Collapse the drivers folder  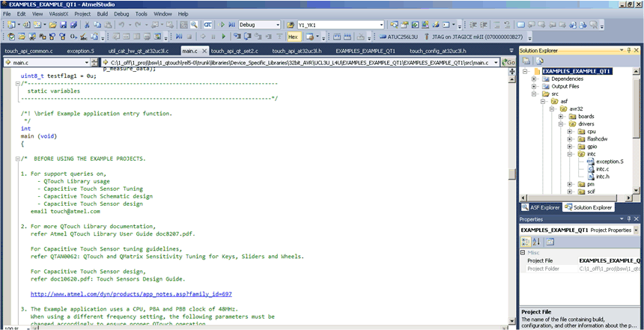pos(561,124)
